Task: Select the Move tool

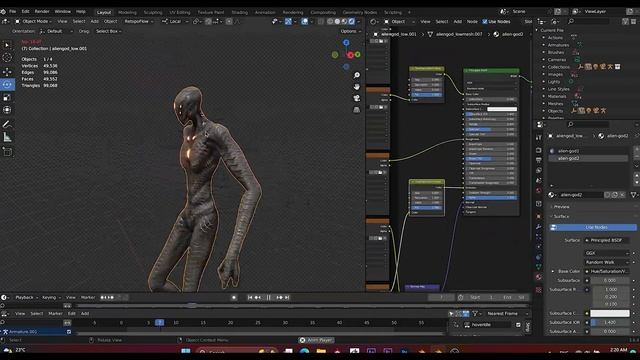Action: (7, 72)
